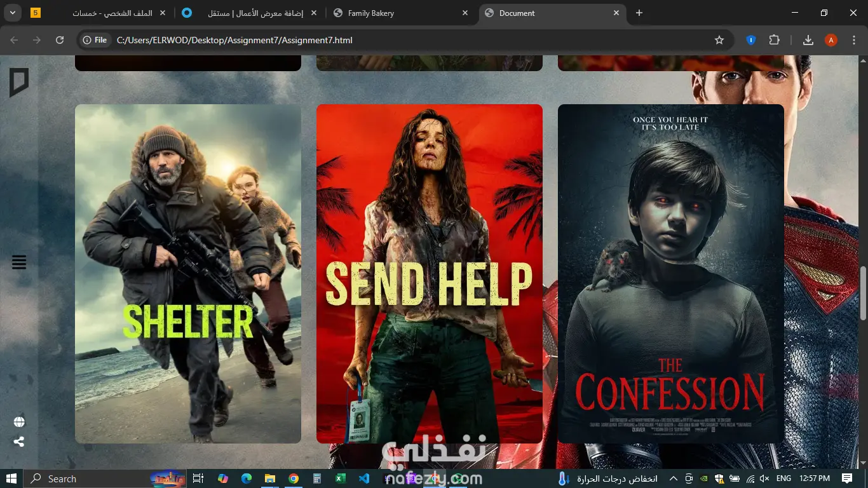Open the Chrome profile avatar A
This screenshot has height=488, width=868.
coord(831,40)
